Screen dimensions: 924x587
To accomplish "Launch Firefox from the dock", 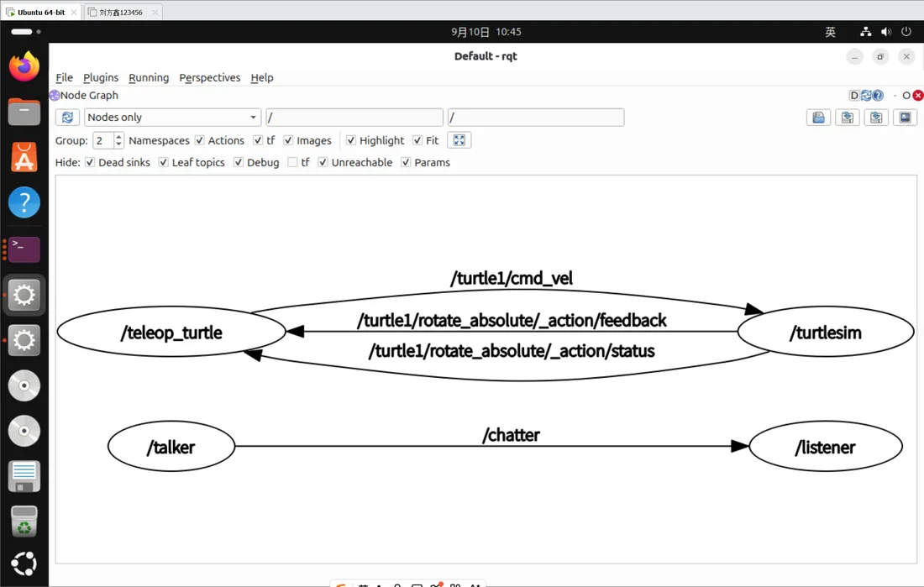I will [x=24, y=66].
